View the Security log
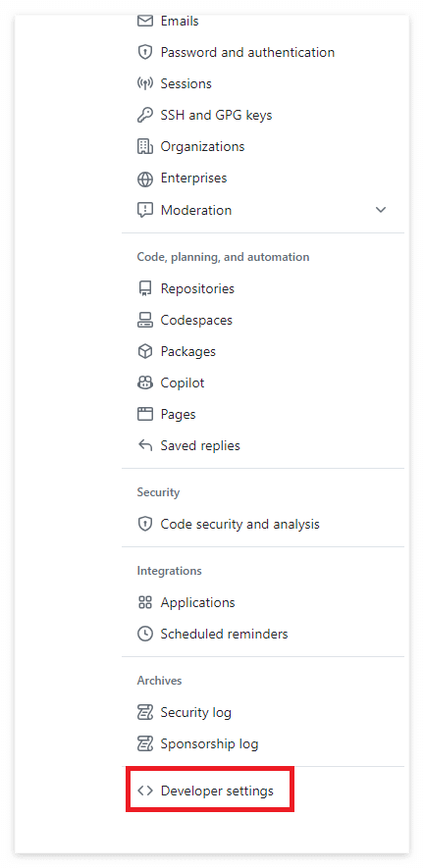 (195, 712)
